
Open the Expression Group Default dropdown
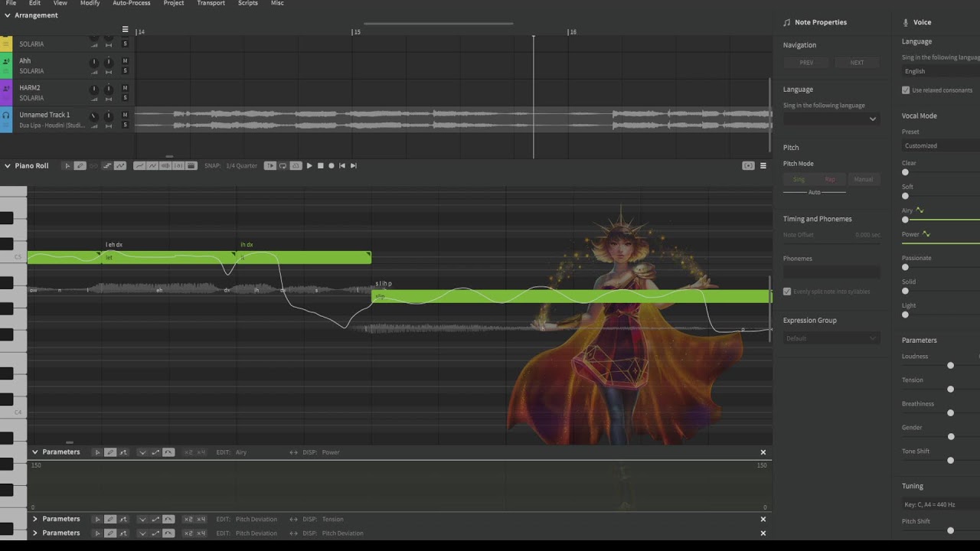coord(831,338)
